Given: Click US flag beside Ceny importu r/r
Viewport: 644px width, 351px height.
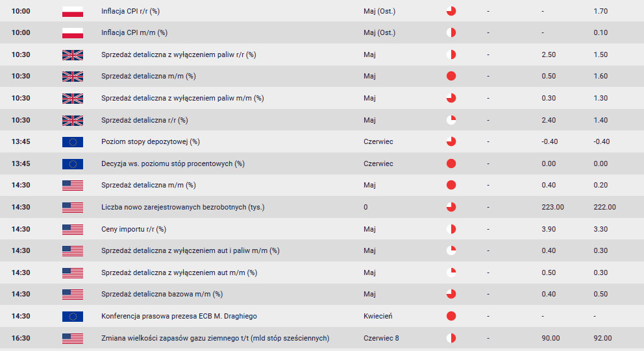Looking at the screenshot, I should (x=73, y=230).
